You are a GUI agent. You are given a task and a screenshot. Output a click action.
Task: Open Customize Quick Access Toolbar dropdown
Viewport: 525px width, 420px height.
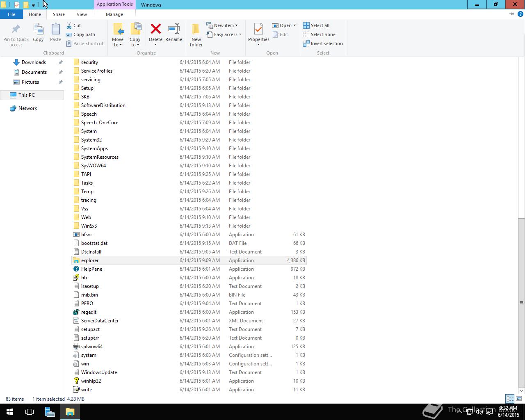pos(33,5)
